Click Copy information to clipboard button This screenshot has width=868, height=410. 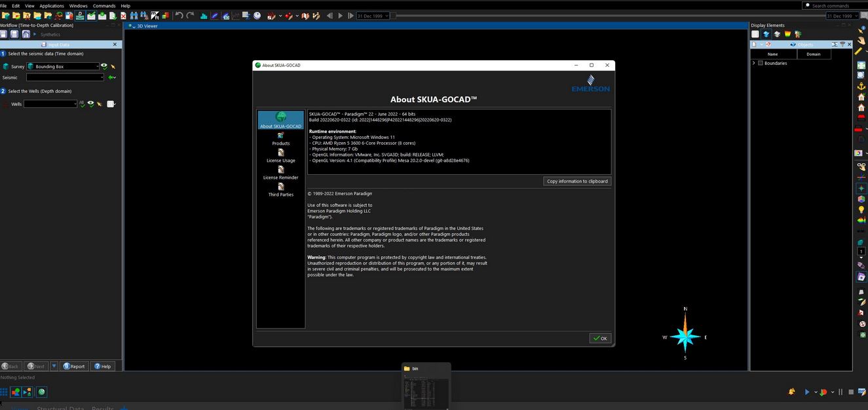click(577, 181)
